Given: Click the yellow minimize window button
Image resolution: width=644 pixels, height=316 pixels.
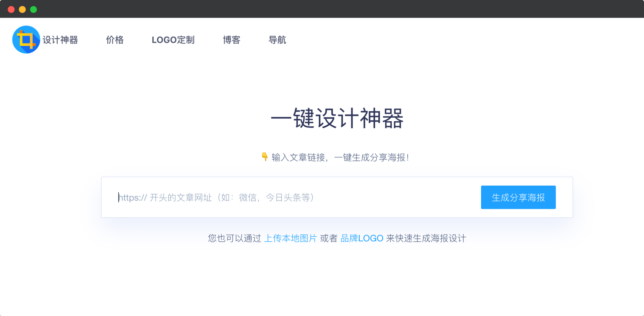Looking at the screenshot, I should pos(22,9).
